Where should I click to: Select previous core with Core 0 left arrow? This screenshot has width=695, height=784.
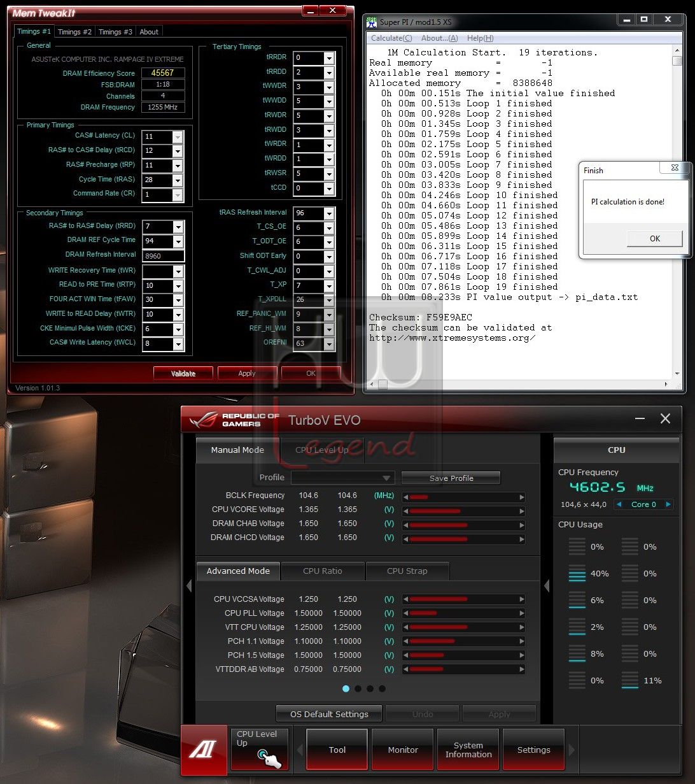coord(619,504)
